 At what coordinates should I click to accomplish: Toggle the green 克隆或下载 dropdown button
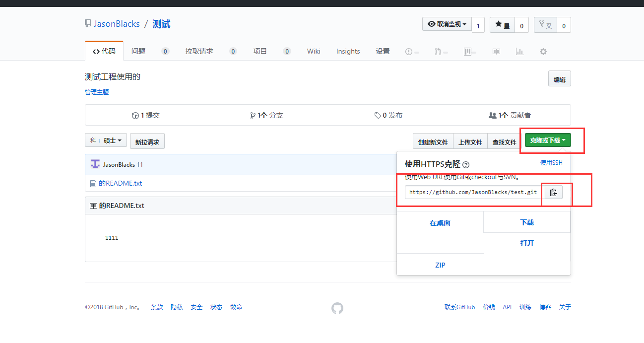click(x=548, y=140)
